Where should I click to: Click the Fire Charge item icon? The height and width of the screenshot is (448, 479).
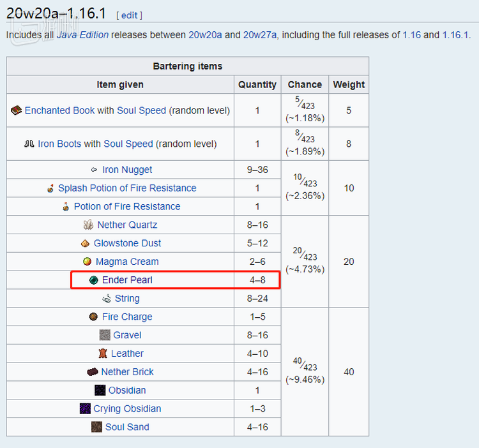tap(93, 317)
